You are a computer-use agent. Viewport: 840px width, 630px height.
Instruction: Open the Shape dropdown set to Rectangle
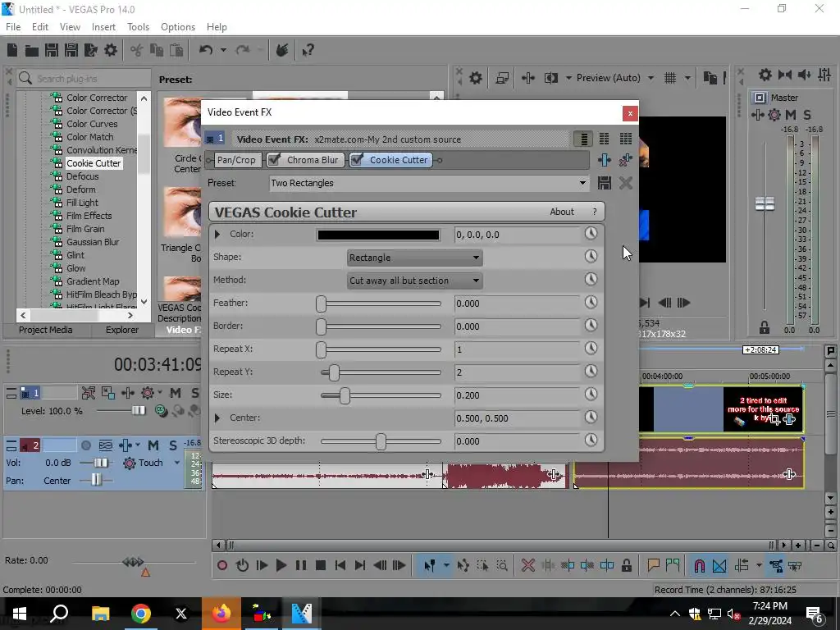point(414,258)
